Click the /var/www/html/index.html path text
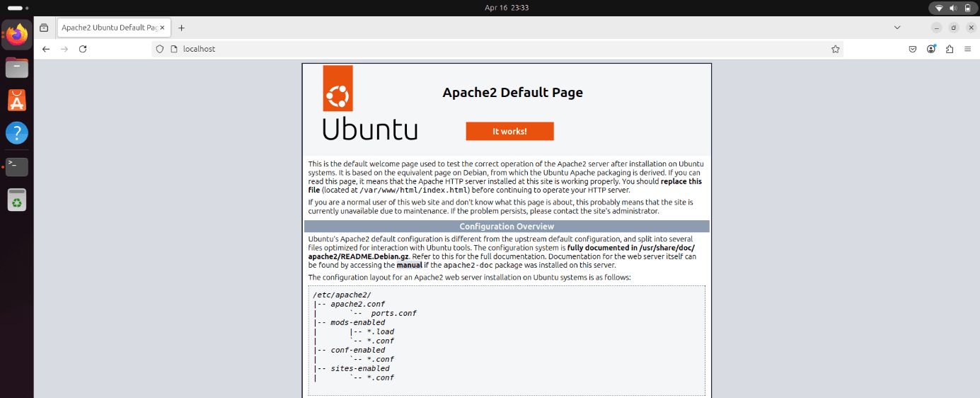Viewport: 980px width, 398px height. pos(415,190)
